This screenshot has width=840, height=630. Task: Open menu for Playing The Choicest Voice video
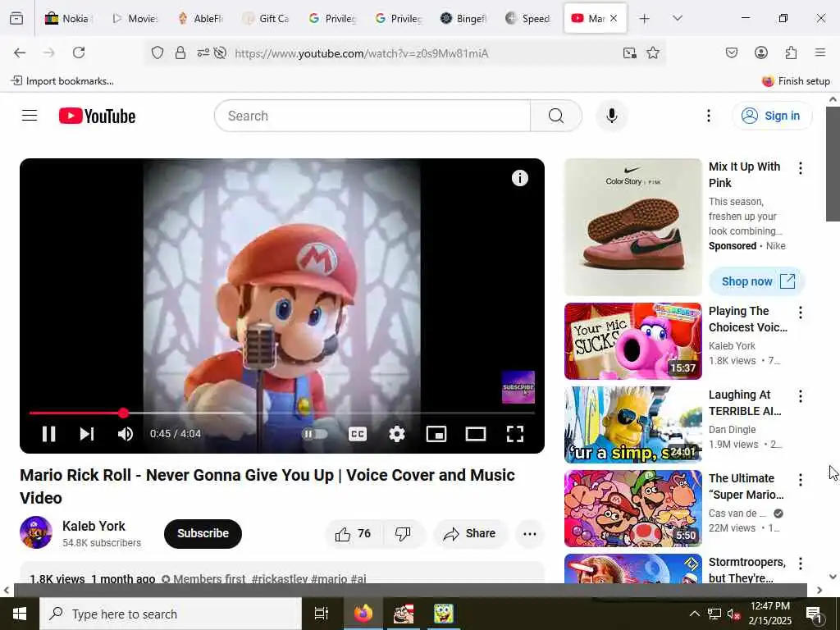pos(801,313)
